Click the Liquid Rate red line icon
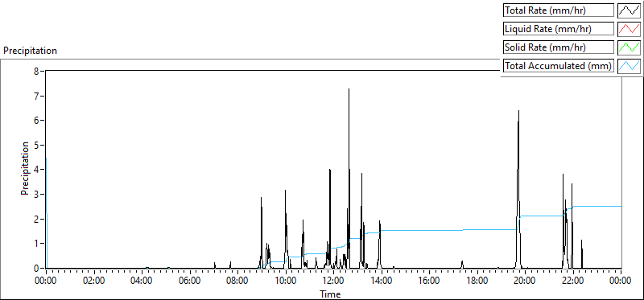 (x=629, y=29)
